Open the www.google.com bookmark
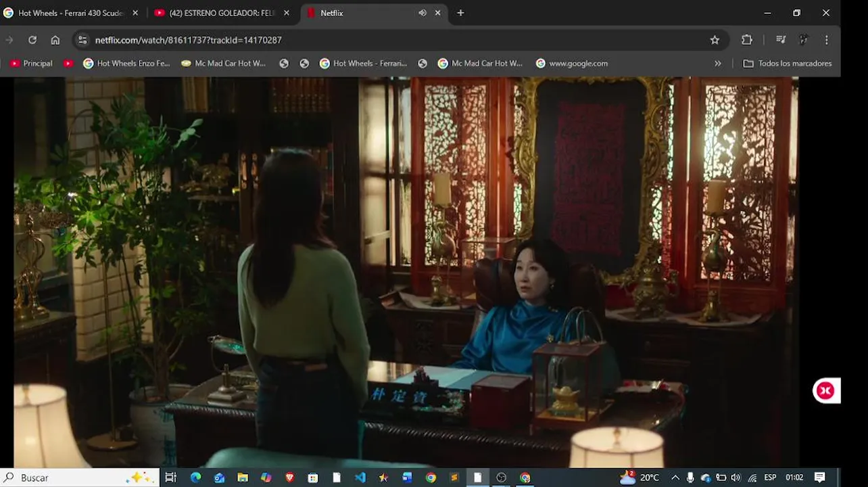 point(572,63)
